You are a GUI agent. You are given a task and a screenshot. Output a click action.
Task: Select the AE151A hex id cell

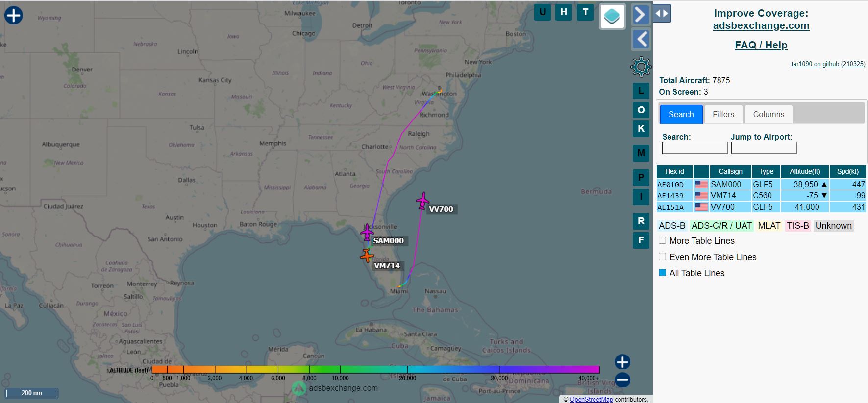[674, 207]
